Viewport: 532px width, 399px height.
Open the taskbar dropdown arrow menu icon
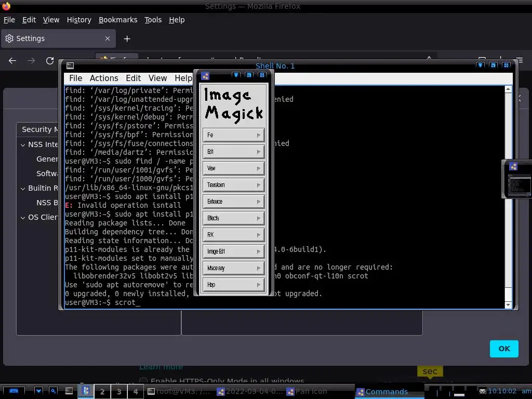[38, 391]
